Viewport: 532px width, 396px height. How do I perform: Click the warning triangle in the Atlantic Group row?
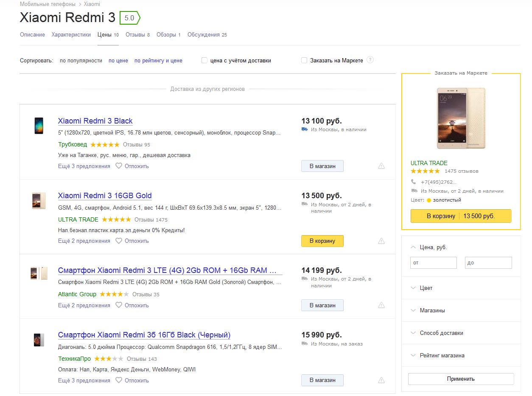[x=381, y=305]
